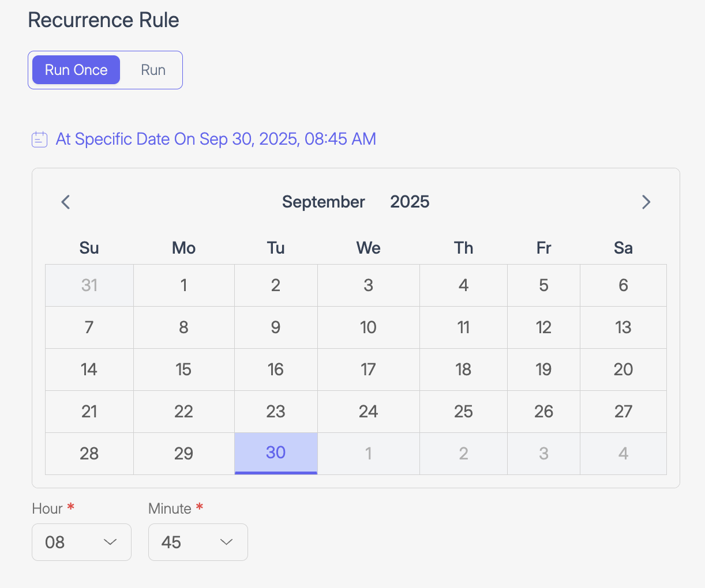Pick September 15 in the calendar
Screen dimensions: 705x588
click(183, 370)
